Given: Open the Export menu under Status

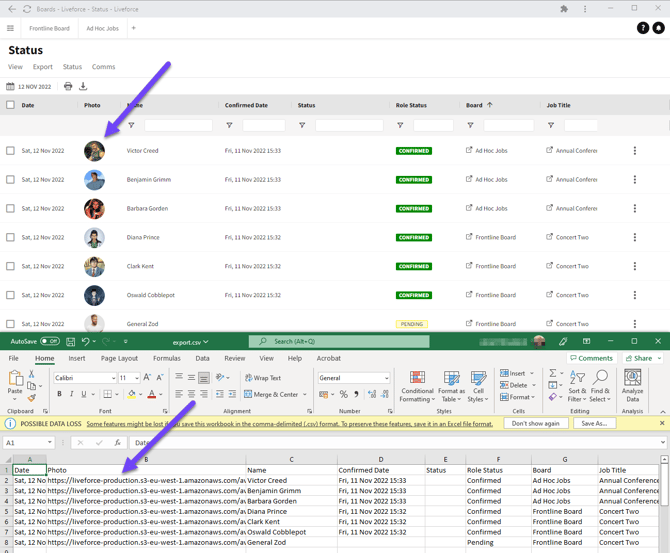Looking at the screenshot, I should 43,67.
